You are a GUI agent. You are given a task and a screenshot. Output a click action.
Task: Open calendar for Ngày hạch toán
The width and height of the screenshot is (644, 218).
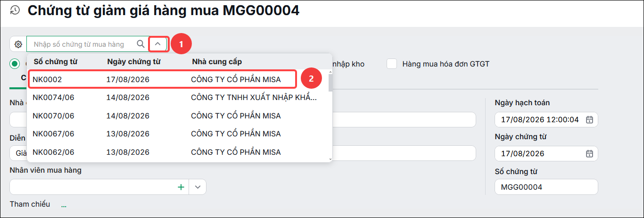click(589, 120)
